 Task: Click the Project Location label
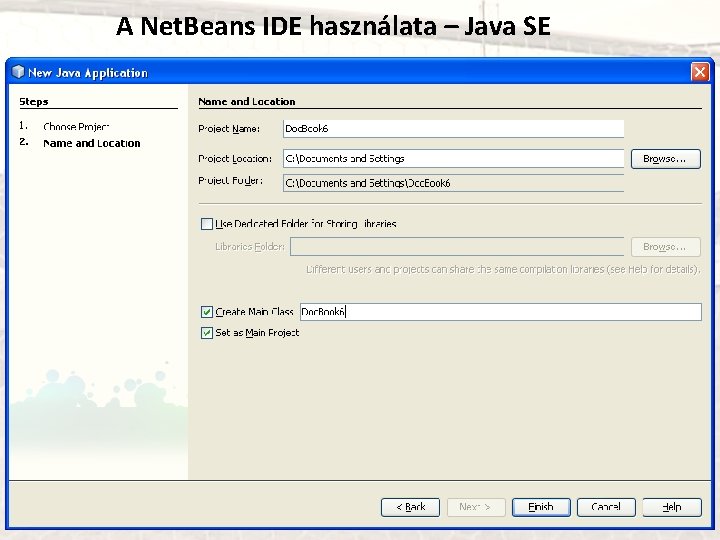(235, 158)
